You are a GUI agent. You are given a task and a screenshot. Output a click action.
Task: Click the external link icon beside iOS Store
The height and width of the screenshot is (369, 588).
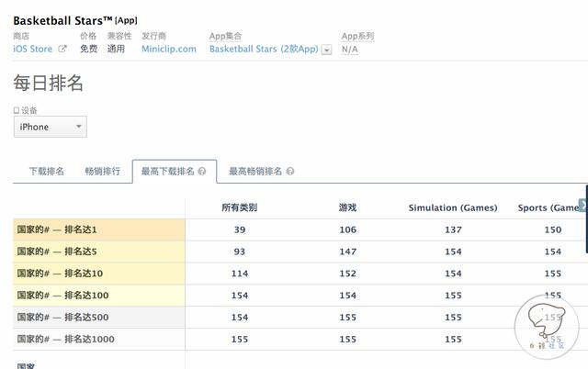(62, 50)
